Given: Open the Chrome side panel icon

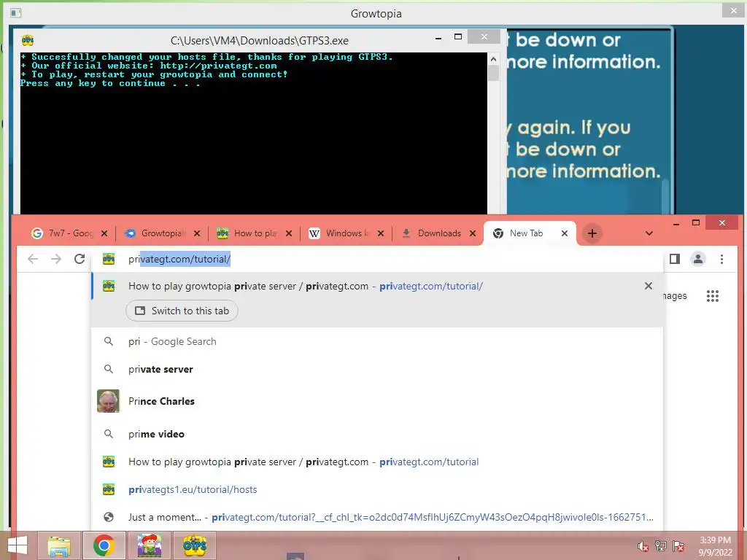Looking at the screenshot, I should pos(675,259).
